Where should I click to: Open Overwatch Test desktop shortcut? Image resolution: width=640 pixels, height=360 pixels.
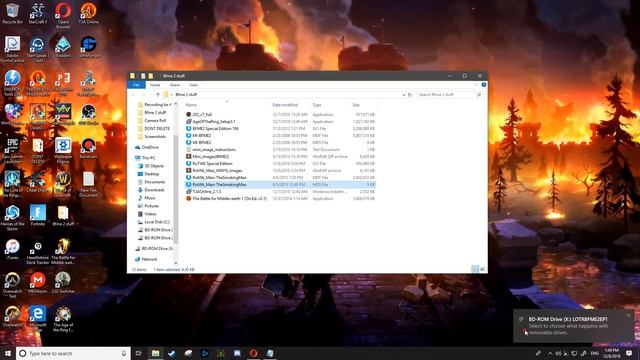[12, 284]
